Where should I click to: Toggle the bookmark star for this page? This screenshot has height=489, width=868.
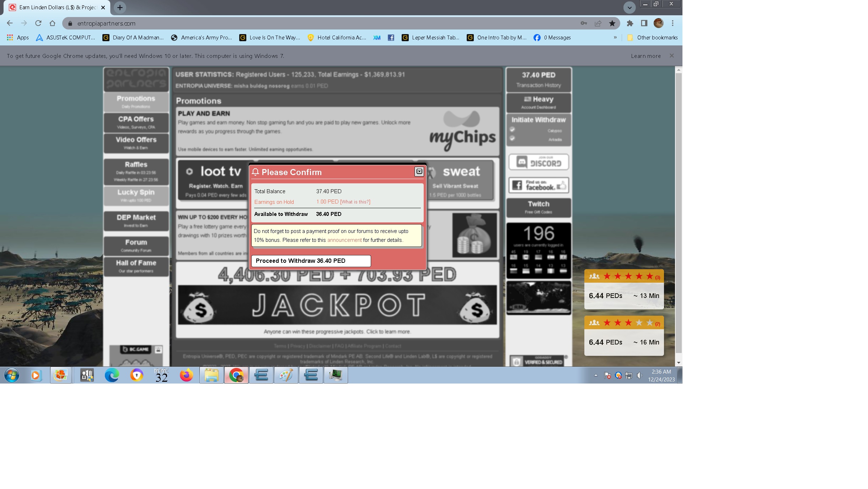pyautogui.click(x=612, y=23)
